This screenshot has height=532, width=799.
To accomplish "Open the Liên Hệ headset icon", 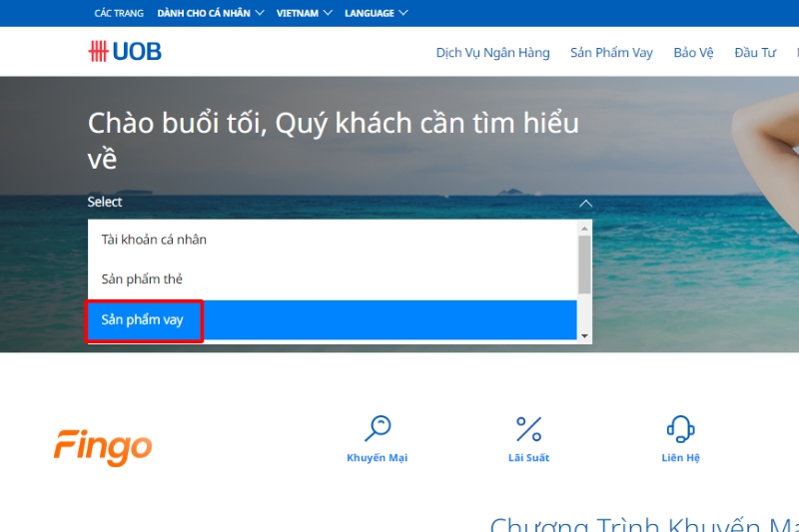I will coord(681,428).
